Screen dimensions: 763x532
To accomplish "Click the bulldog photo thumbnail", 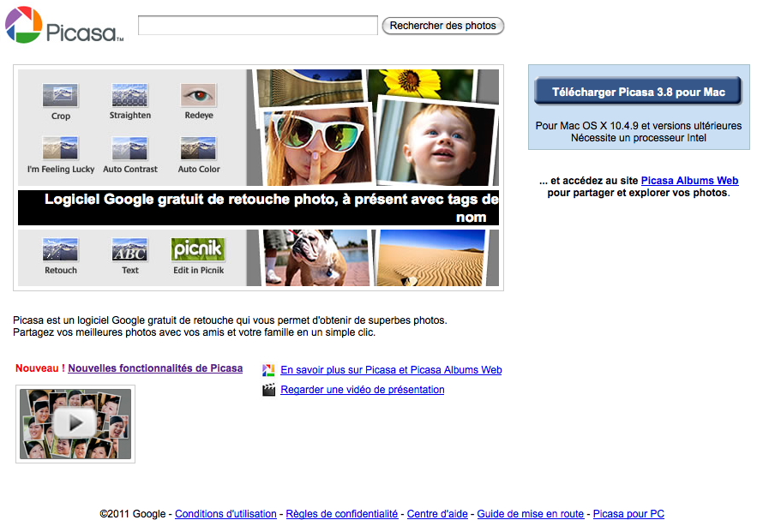I will (x=315, y=257).
